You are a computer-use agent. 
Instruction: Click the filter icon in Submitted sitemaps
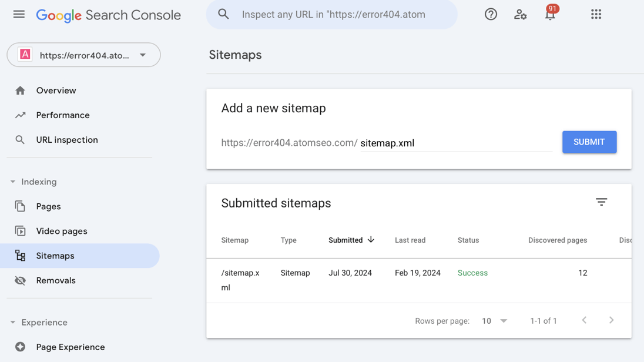click(x=601, y=202)
